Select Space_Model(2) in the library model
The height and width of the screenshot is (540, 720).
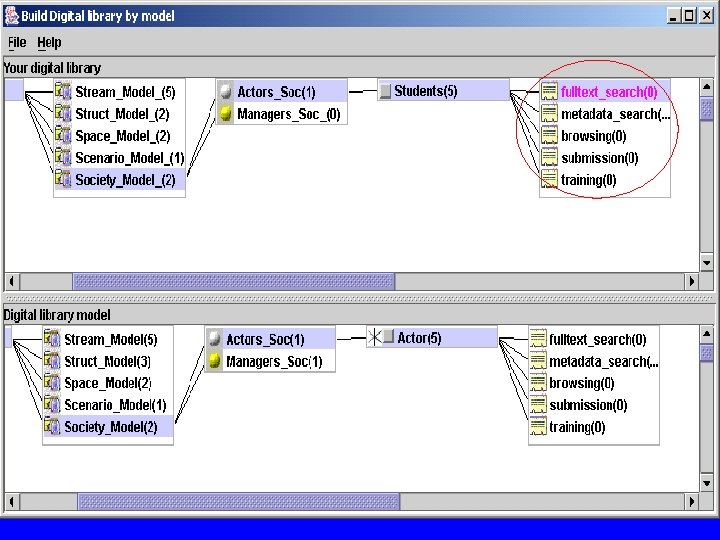click(x=108, y=383)
